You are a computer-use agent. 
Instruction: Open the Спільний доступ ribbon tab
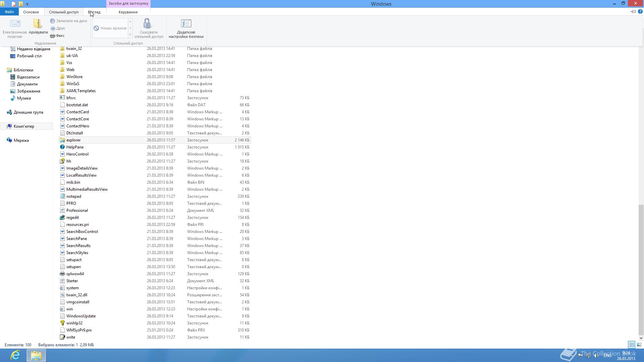coord(64,12)
